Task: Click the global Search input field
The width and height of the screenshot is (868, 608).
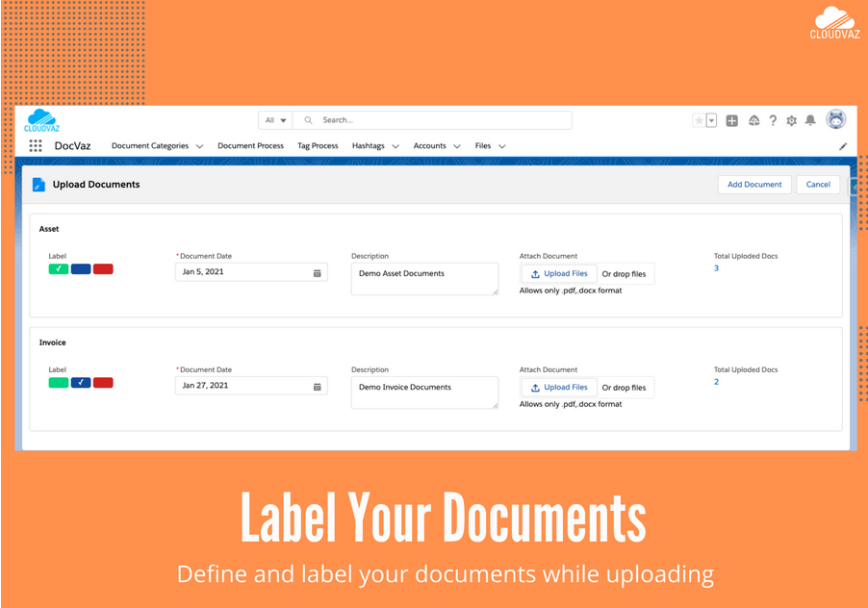Action: coord(432,120)
